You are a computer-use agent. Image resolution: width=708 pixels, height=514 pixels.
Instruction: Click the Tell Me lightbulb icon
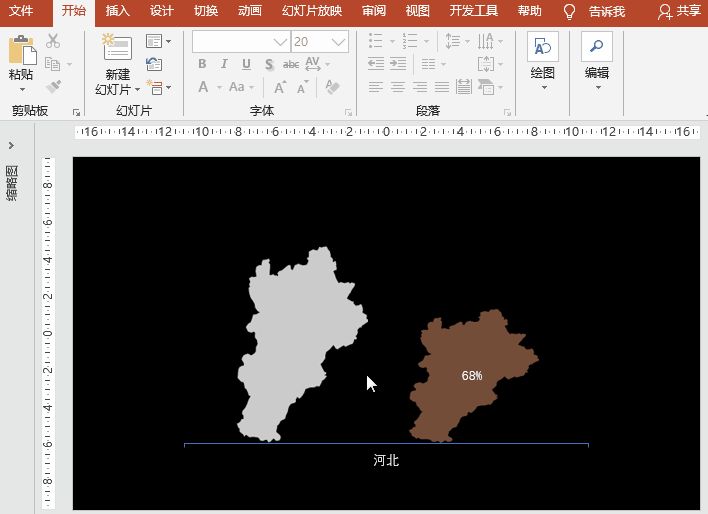pyautogui.click(x=570, y=12)
